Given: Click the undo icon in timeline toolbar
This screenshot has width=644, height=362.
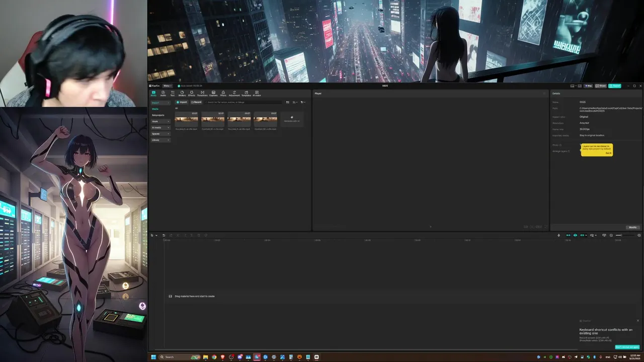Looking at the screenshot, I should [164, 235].
